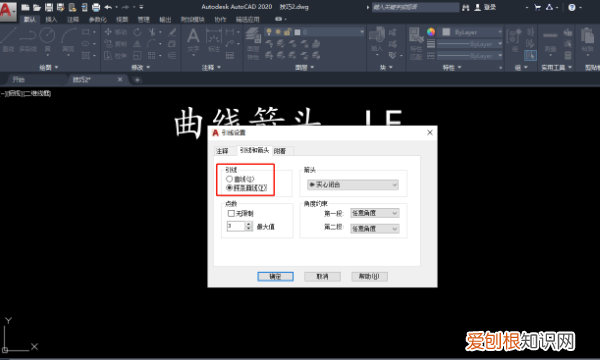Open the Insert (插入) ribbon tab

point(51,19)
